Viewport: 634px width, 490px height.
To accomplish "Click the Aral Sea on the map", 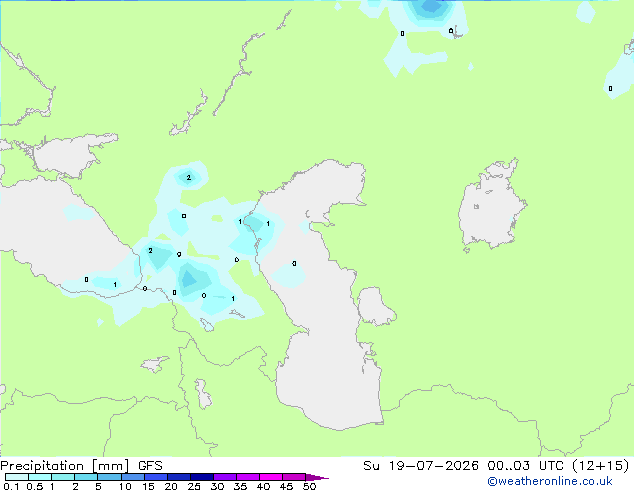I will (x=491, y=206).
